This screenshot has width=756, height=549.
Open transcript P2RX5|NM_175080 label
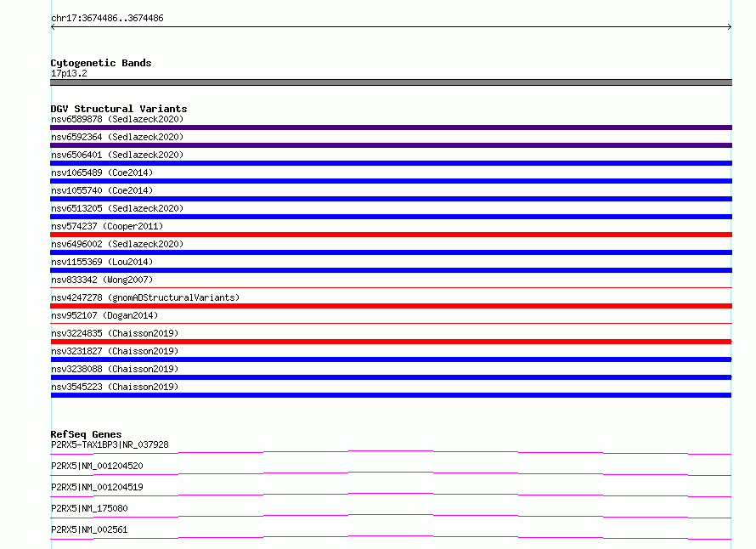[x=89, y=508]
